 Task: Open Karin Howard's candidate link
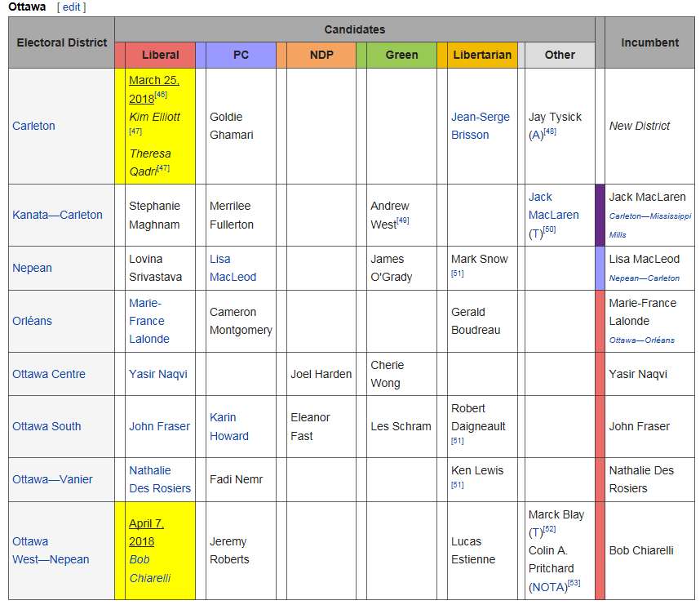click(x=228, y=426)
